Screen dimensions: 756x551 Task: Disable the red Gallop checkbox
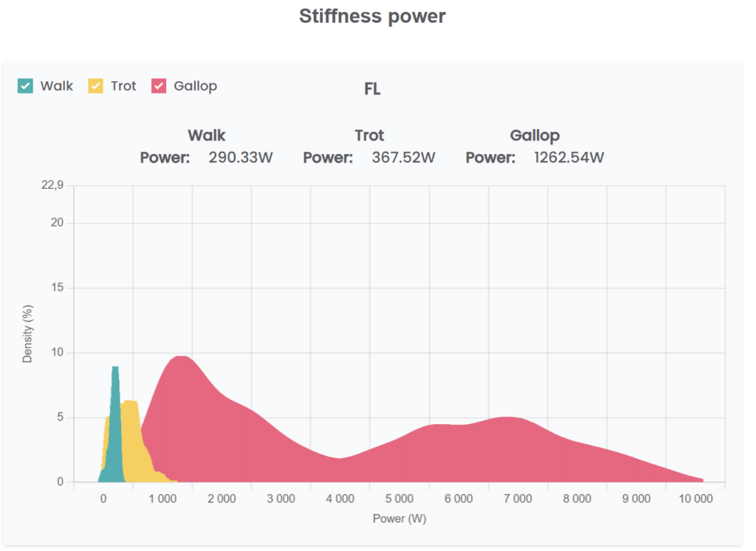click(159, 86)
